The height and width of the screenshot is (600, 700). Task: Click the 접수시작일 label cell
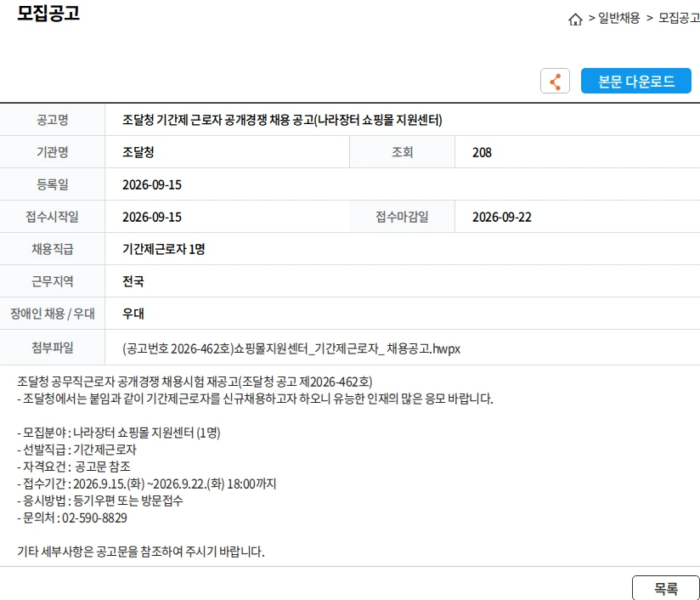(x=52, y=217)
